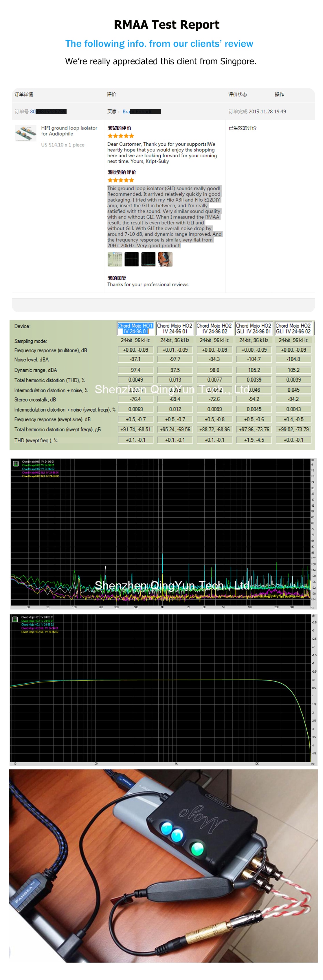Open the buyer name link after 买家

(x=142, y=112)
